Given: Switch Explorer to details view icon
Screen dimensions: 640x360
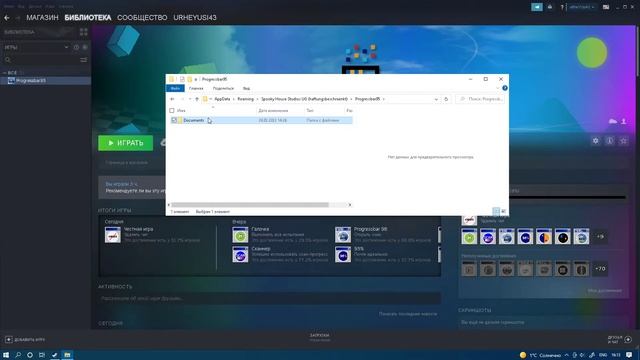Looking at the screenshot, I should (x=496, y=211).
